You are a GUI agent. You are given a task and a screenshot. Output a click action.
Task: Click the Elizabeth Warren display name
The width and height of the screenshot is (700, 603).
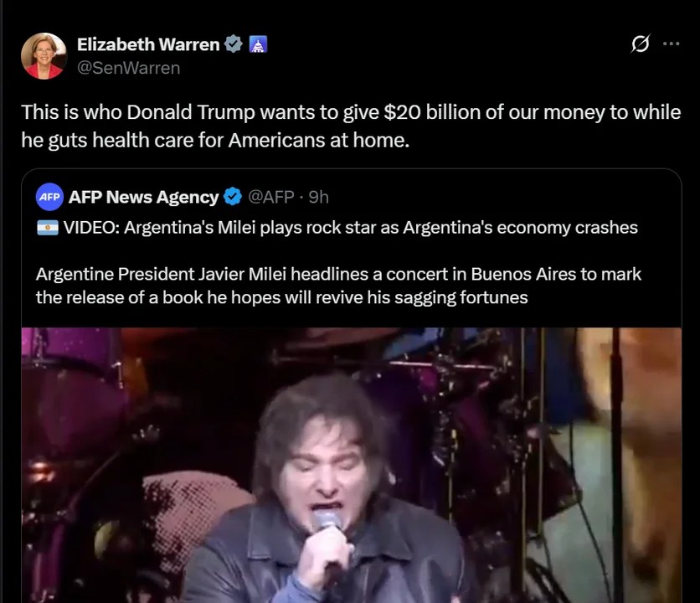pos(148,44)
